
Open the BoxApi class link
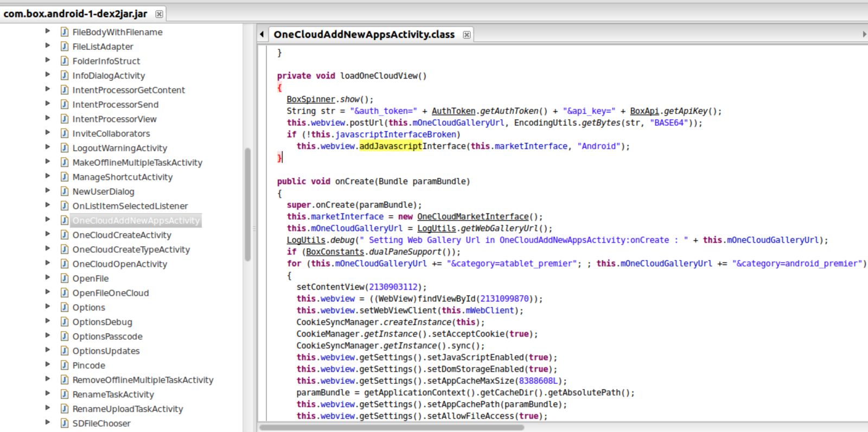644,111
